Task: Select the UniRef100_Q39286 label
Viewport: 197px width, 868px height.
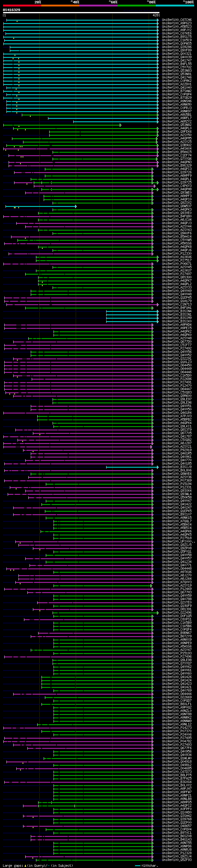Action: tap(177, 47)
